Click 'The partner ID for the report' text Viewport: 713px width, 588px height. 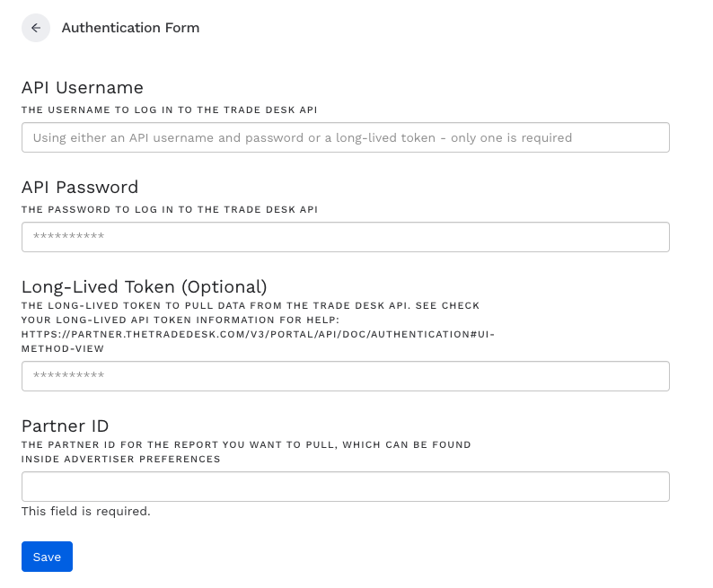(246, 445)
